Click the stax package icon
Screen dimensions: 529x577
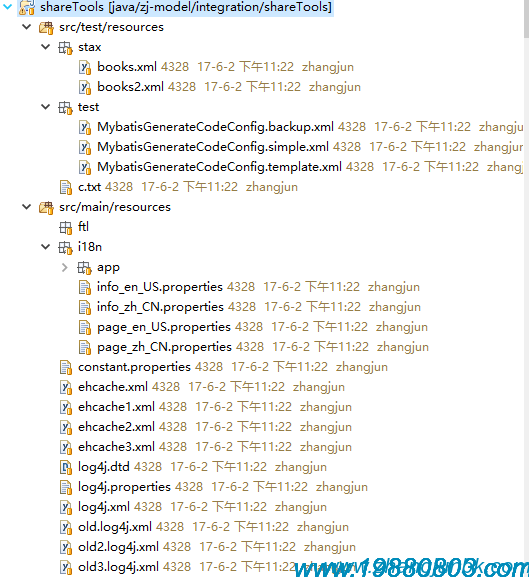tap(65, 48)
